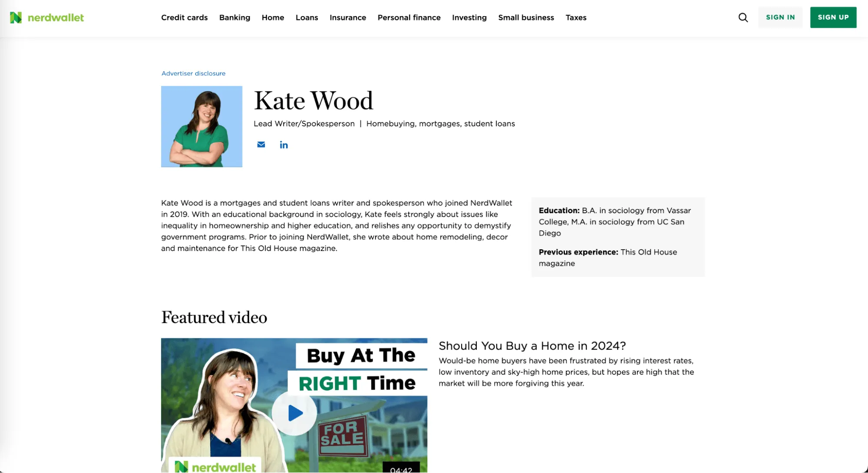Click the NerdWallet logo icon

tap(16, 17)
